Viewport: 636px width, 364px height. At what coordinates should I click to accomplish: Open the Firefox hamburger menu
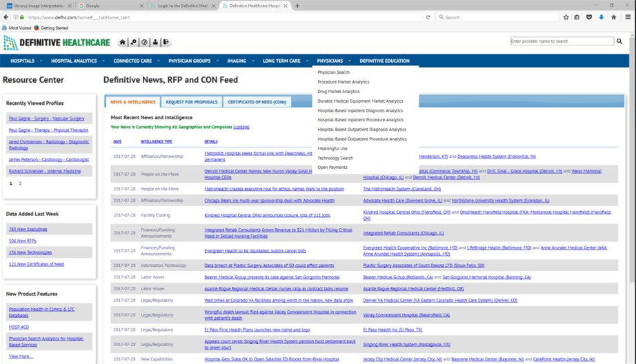(x=628, y=17)
